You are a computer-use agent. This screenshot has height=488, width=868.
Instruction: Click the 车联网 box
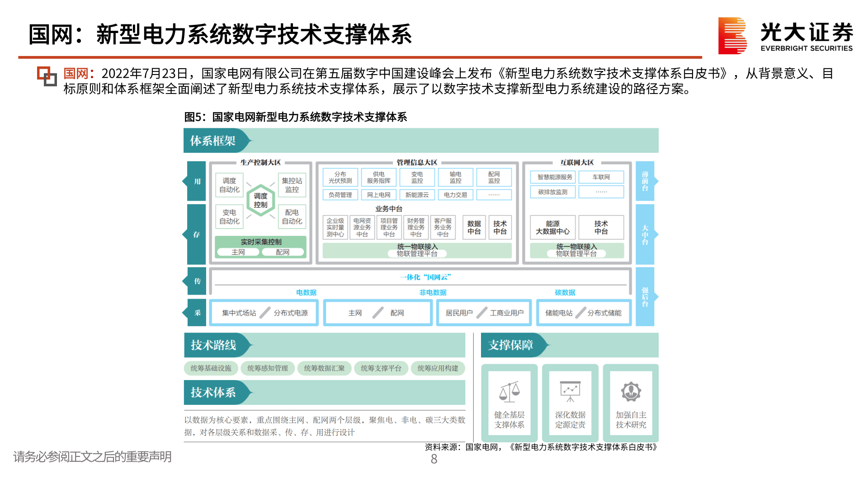coord(601,177)
